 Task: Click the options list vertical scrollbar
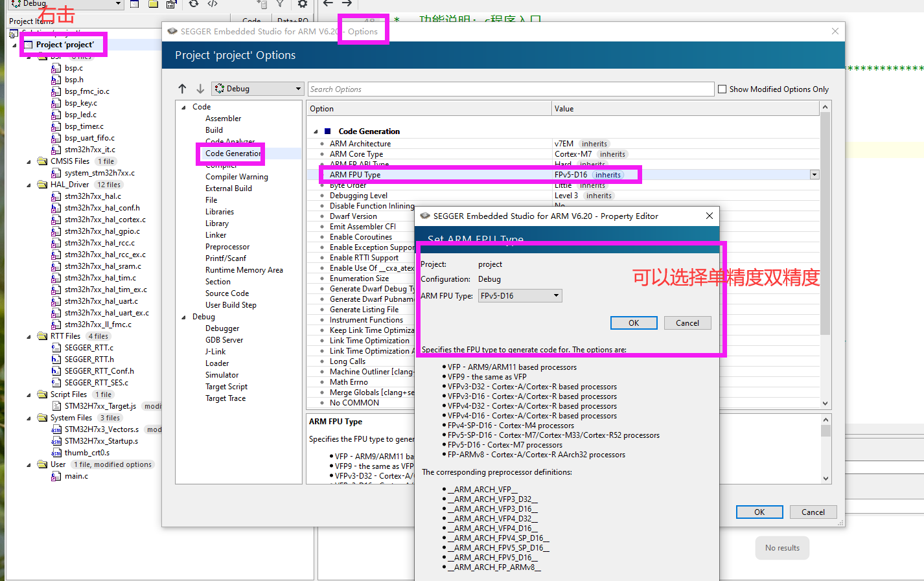pyautogui.click(x=825, y=223)
